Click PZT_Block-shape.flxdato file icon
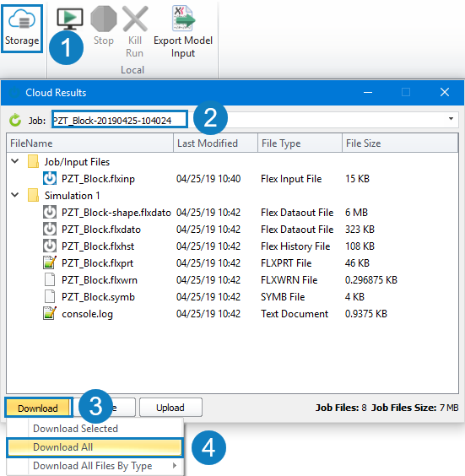Image resolution: width=465 pixels, height=476 pixels. [50, 212]
